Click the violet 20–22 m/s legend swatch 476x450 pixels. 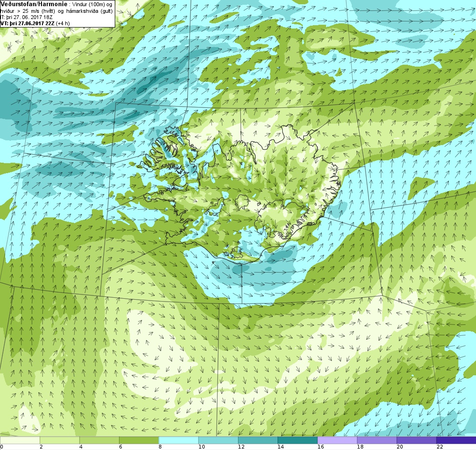tap(416, 440)
